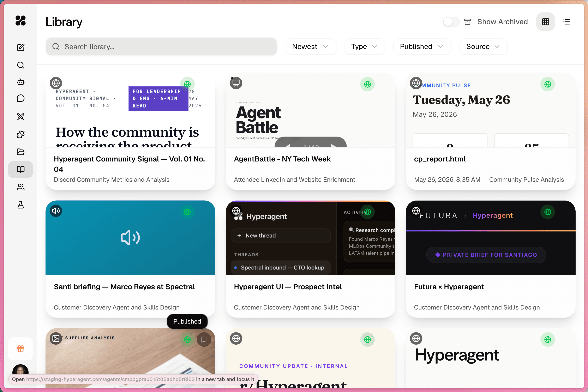Click the green published globe on Supplier Analysis card
The image size is (588, 392).
187,339
